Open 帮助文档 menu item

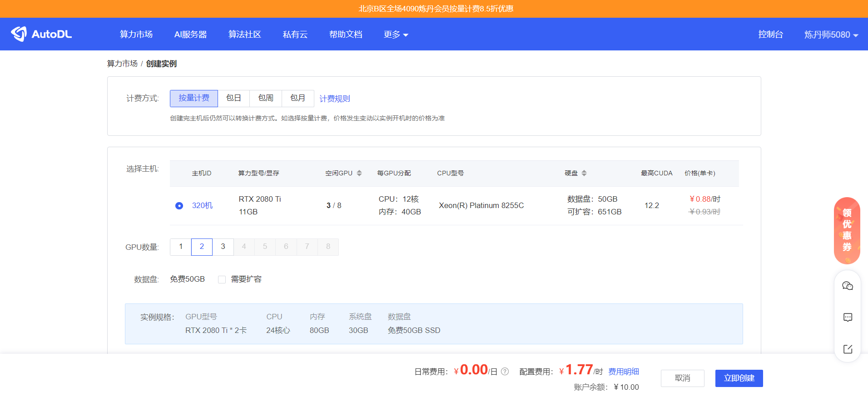(x=346, y=35)
